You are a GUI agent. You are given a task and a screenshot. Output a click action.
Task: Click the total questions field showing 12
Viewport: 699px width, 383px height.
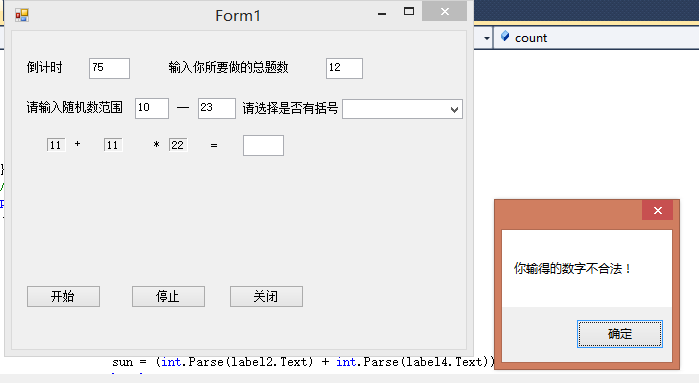pyautogui.click(x=344, y=68)
